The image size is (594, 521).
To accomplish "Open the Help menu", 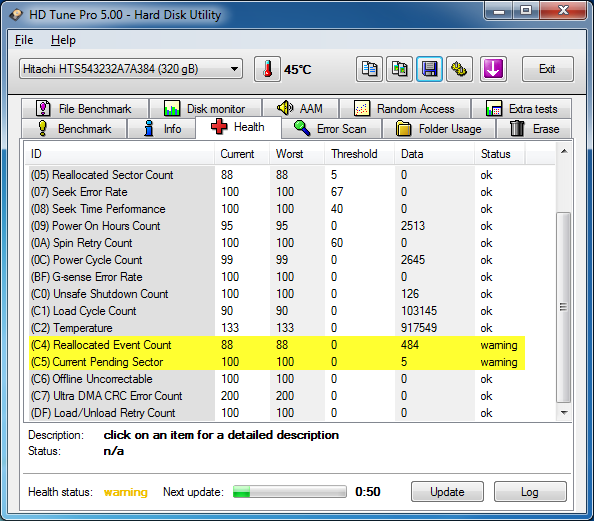I will [x=63, y=40].
